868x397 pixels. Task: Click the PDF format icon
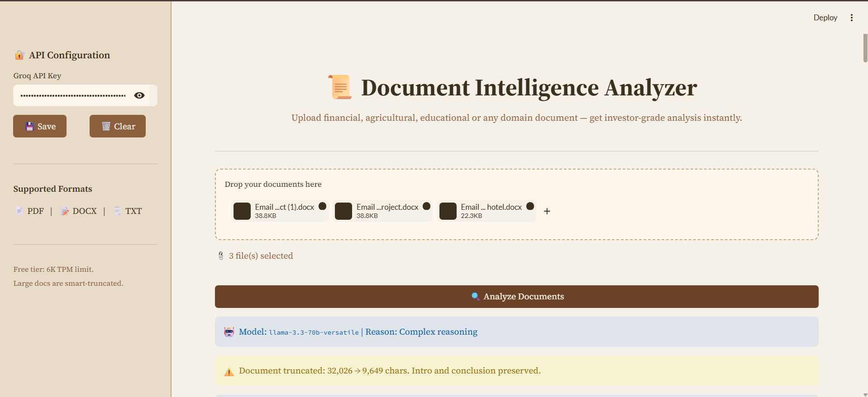point(19,211)
